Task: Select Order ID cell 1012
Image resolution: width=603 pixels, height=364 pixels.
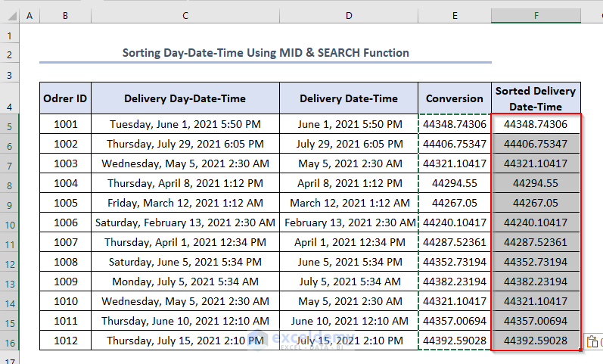Action: (x=65, y=341)
